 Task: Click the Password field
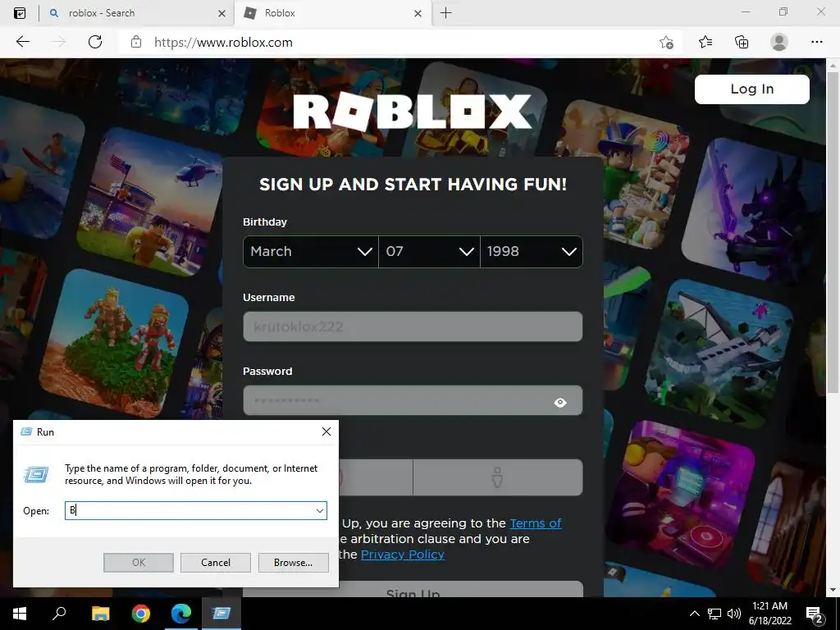pyautogui.click(x=413, y=400)
